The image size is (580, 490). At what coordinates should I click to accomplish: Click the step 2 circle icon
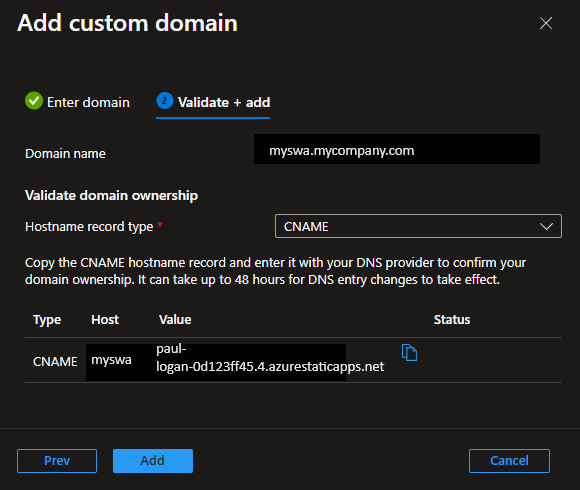165,101
